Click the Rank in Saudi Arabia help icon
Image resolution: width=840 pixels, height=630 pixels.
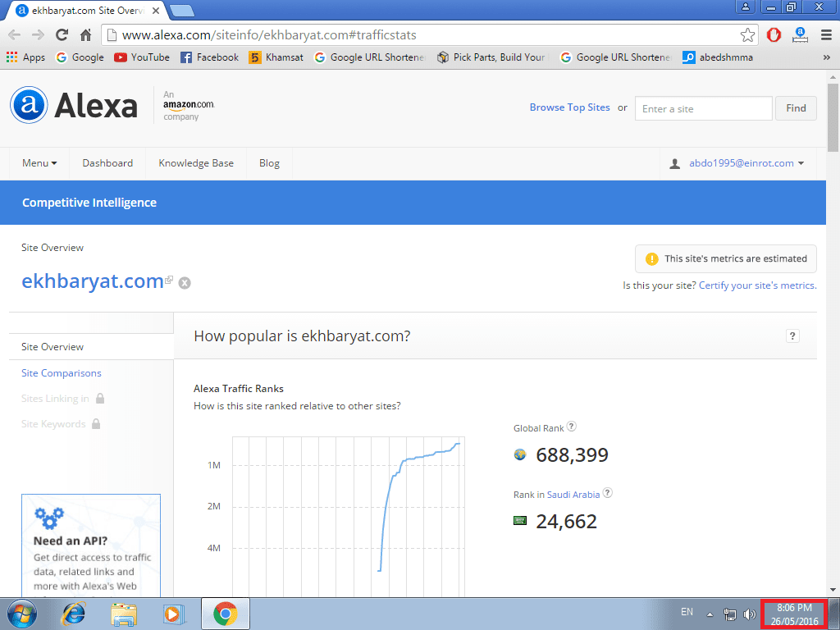pyautogui.click(x=608, y=492)
